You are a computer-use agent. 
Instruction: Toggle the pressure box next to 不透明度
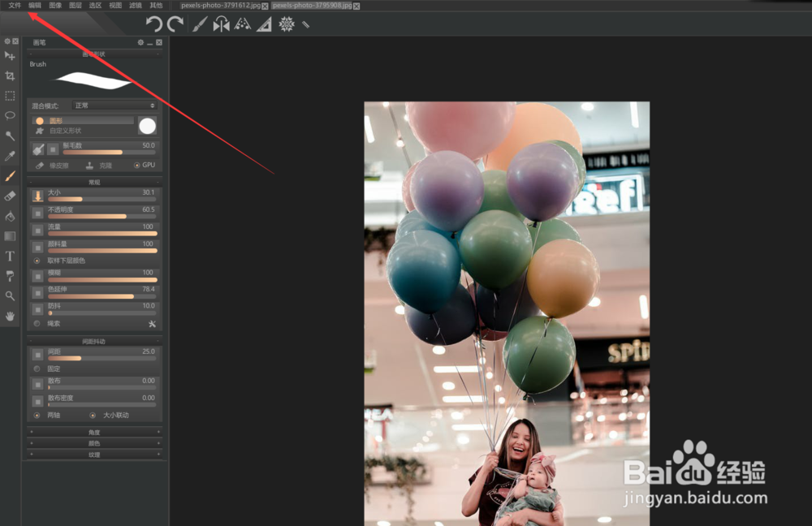click(38, 213)
